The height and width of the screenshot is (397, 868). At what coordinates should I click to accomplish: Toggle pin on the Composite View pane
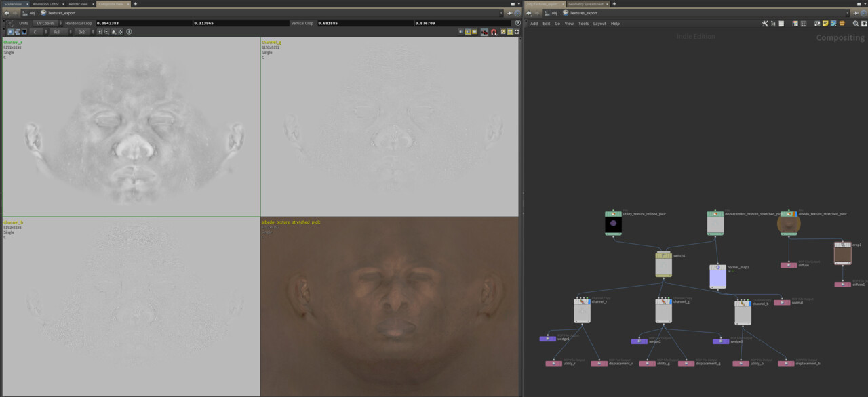pyautogui.click(x=510, y=13)
